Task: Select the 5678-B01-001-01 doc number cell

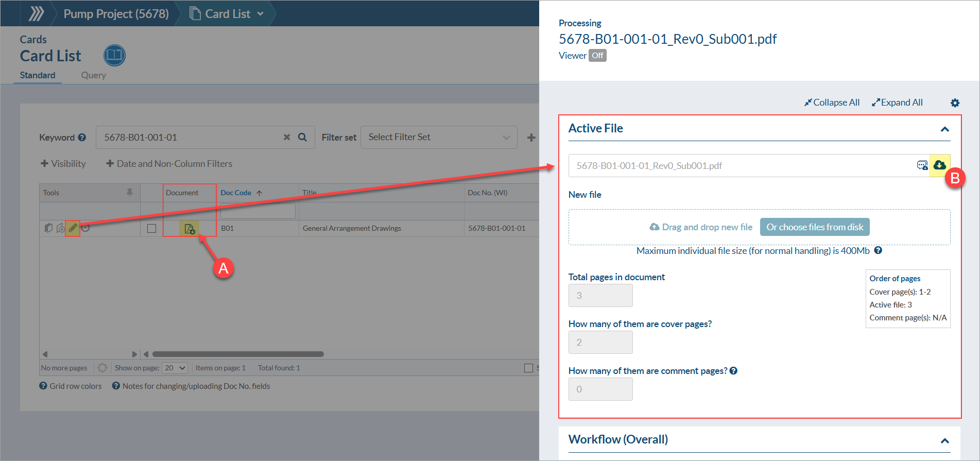Action: pyautogui.click(x=497, y=228)
